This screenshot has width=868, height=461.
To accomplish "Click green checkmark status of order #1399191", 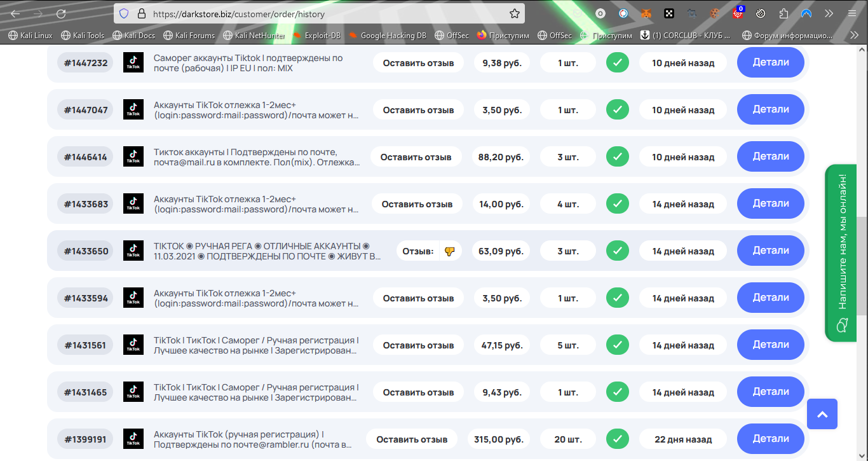I will pyautogui.click(x=617, y=439).
